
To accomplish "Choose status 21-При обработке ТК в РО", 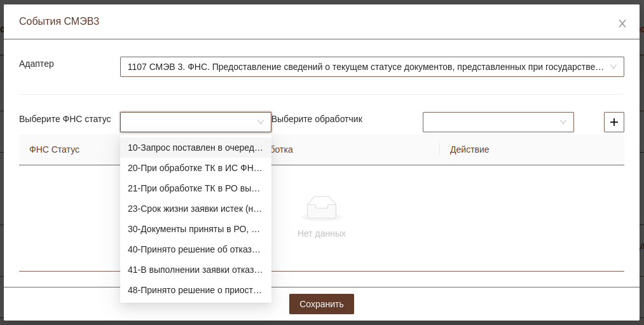I will tap(195, 188).
